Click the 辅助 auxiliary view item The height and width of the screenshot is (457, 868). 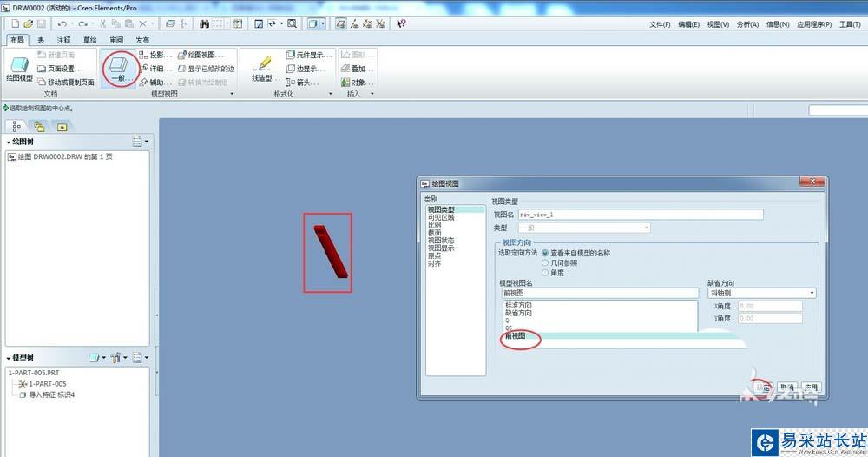(x=155, y=83)
